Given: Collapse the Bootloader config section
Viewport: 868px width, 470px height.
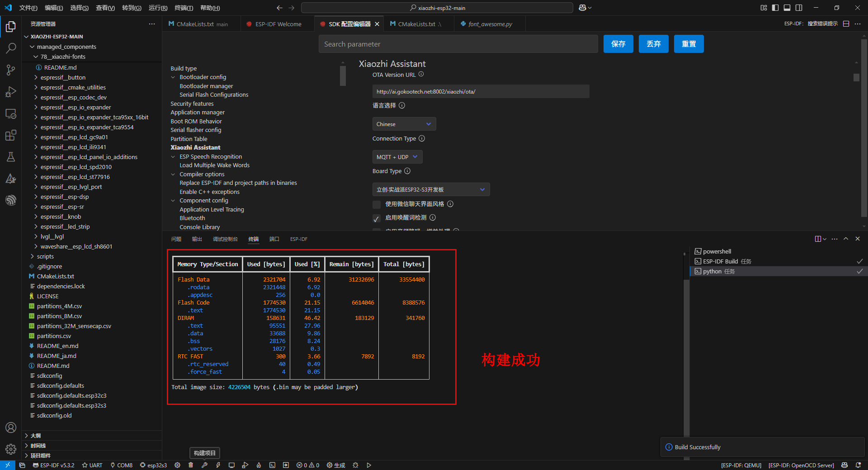Looking at the screenshot, I should (173, 77).
